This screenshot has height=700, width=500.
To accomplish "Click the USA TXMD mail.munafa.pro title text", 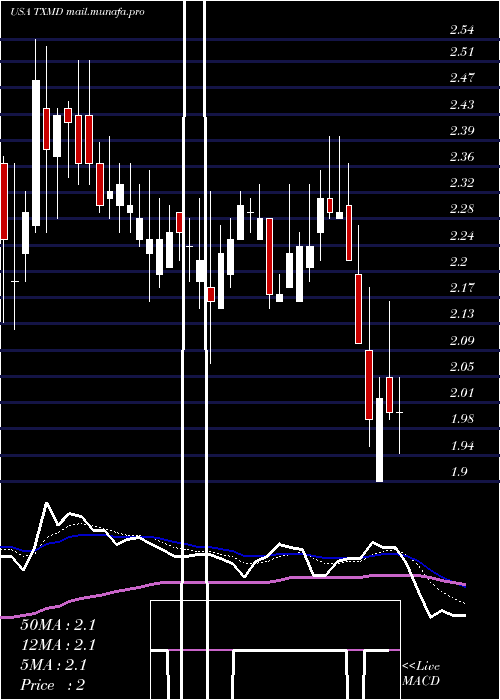I will (x=77, y=12).
